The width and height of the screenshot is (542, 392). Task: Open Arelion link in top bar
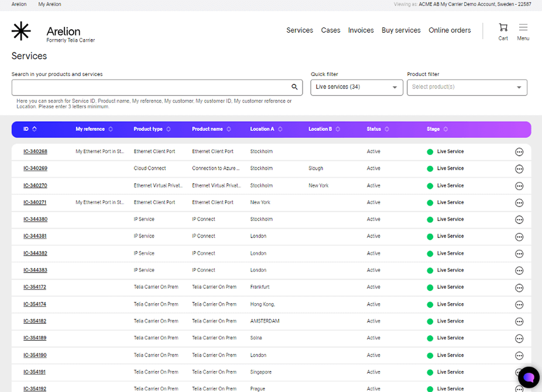click(19, 4)
